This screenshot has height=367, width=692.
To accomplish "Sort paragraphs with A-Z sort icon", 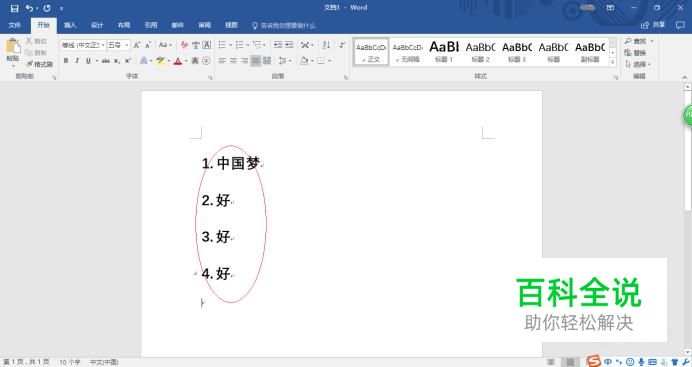I will [327, 45].
